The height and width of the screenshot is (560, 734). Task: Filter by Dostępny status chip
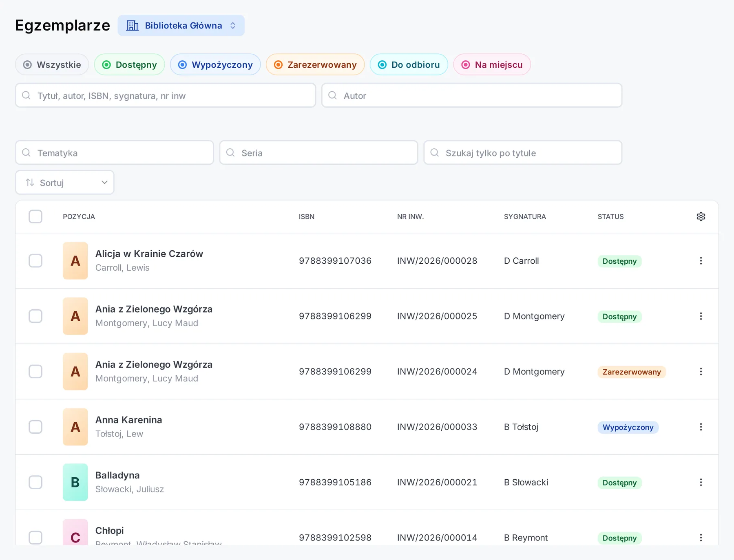(x=129, y=64)
